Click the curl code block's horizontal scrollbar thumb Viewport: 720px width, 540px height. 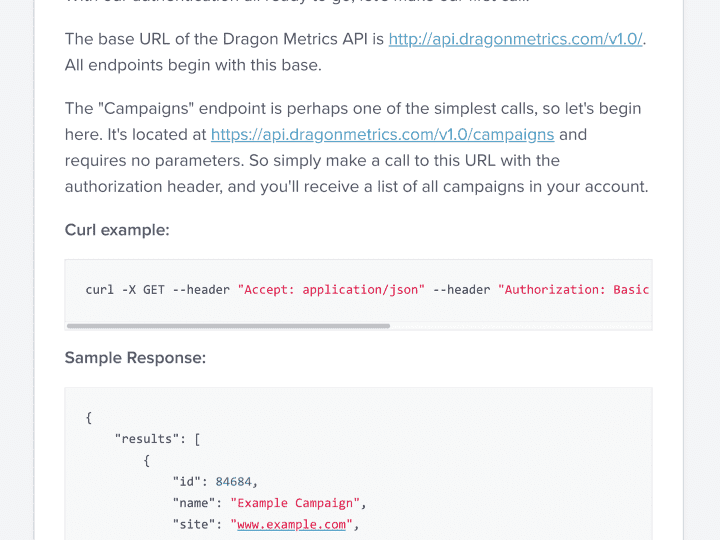point(228,325)
